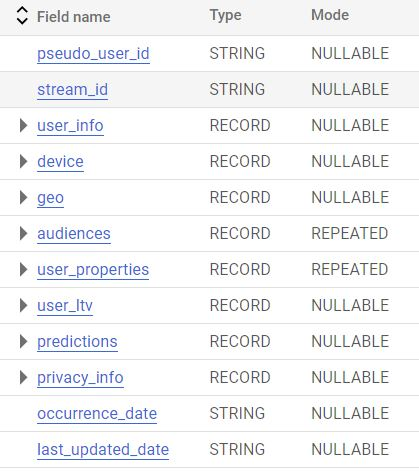Screen dimensions: 419x476
Task: Open the audiences field link
Action: click(x=74, y=234)
